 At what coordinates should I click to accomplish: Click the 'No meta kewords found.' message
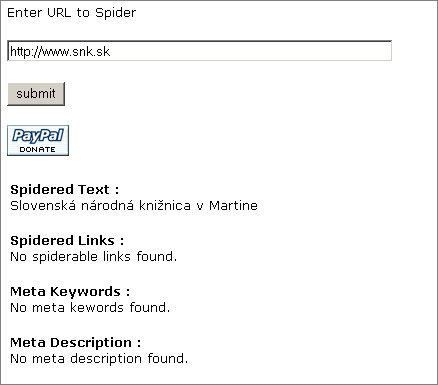pos(90,307)
